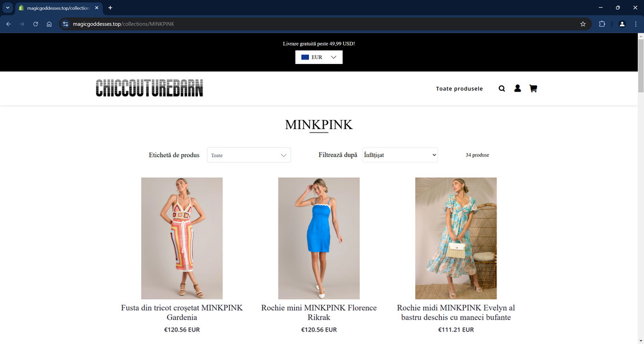Image resolution: width=644 pixels, height=344 pixels.
Task: Open the EUR currency selector
Action: pos(319,57)
